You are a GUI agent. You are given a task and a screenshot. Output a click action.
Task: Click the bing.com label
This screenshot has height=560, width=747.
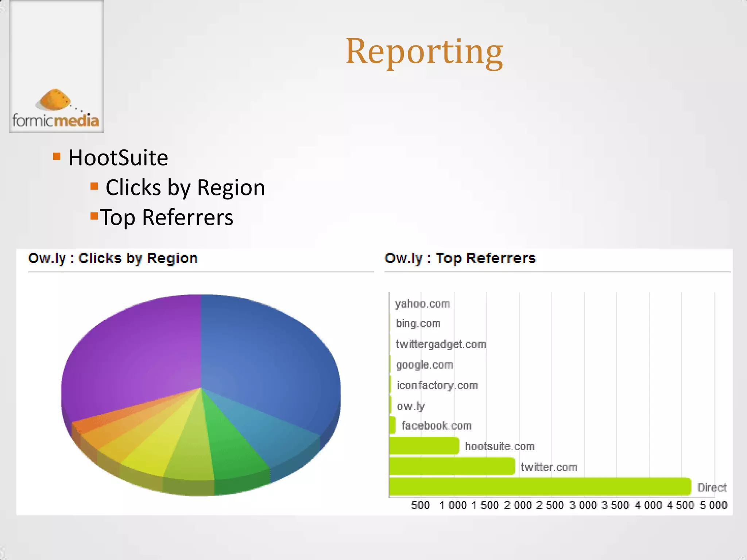pyautogui.click(x=418, y=324)
